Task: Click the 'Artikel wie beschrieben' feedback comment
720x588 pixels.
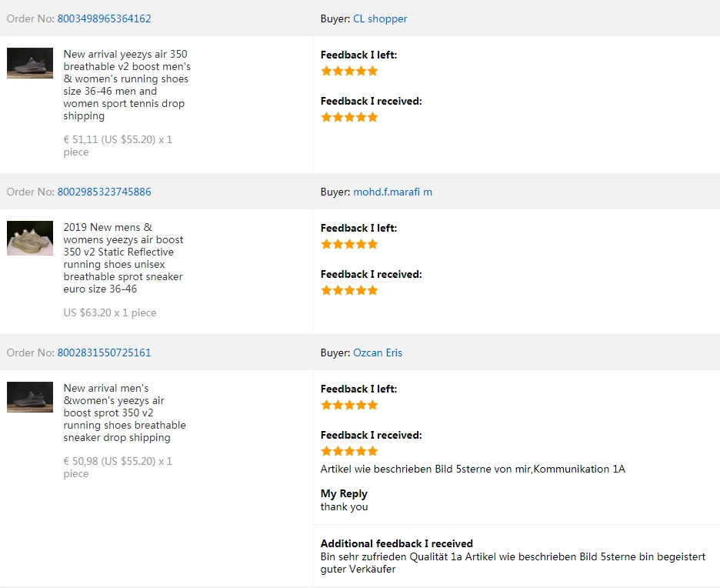Action: 473,469
